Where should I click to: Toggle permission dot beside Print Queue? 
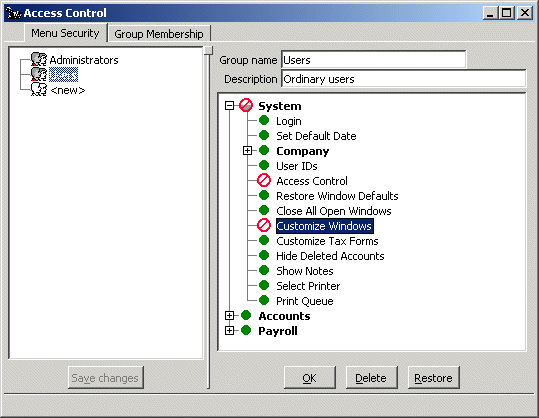[x=264, y=300]
